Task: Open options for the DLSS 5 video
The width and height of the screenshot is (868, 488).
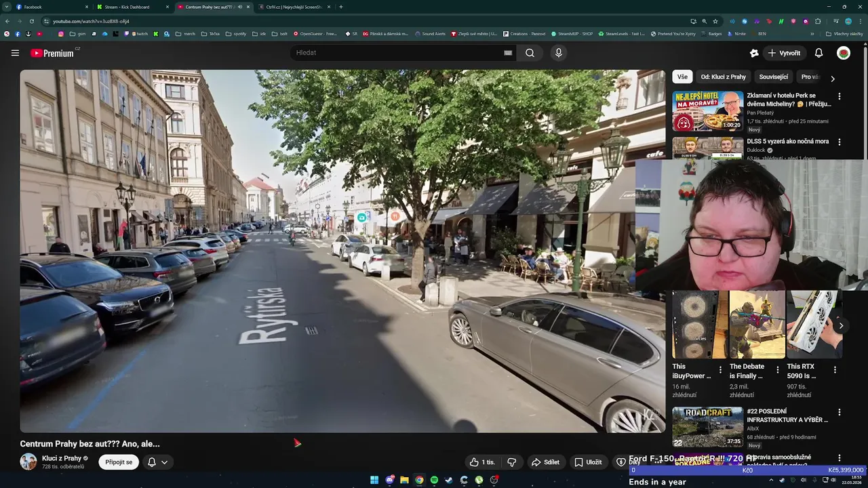Action: [x=839, y=142]
